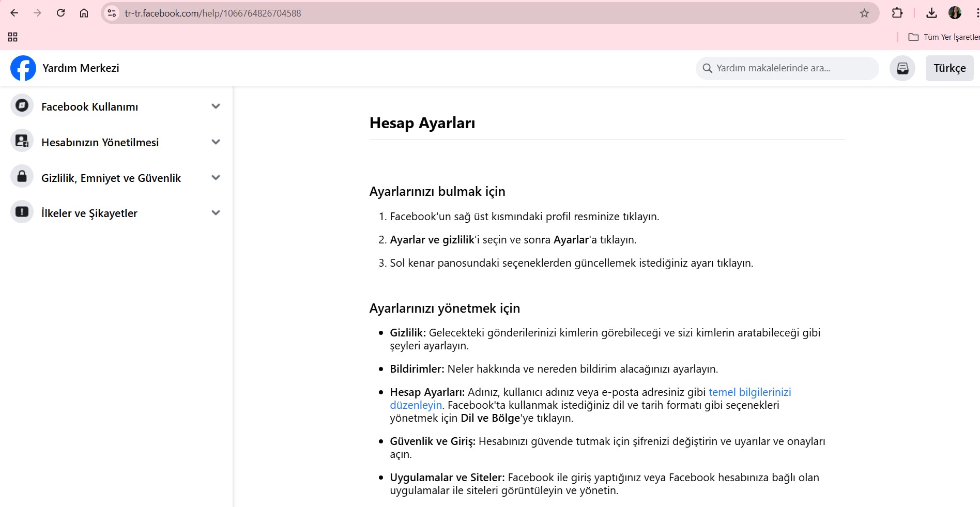Click the search magnifier icon
Viewport: 980px width, 507px height.
pyautogui.click(x=707, y=68)
